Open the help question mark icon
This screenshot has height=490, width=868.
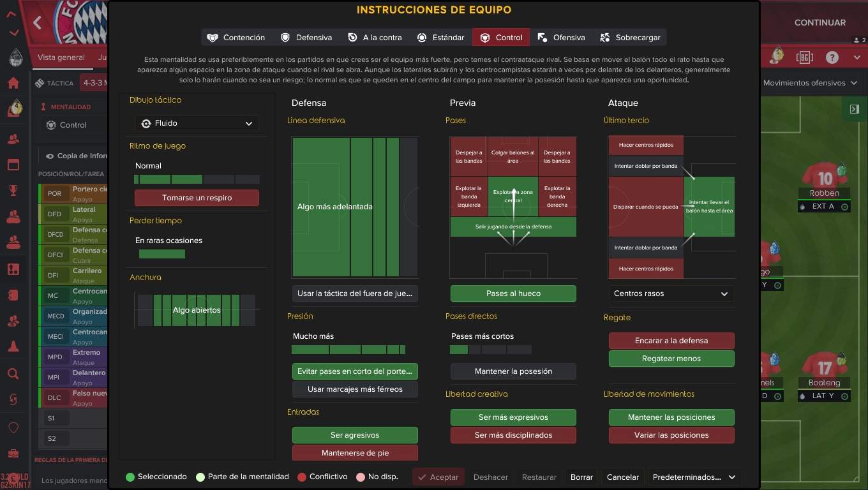832,57
